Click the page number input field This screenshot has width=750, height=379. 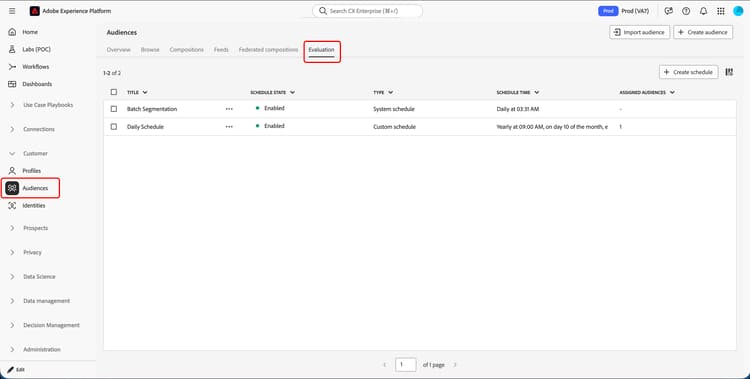click(406, 365)
